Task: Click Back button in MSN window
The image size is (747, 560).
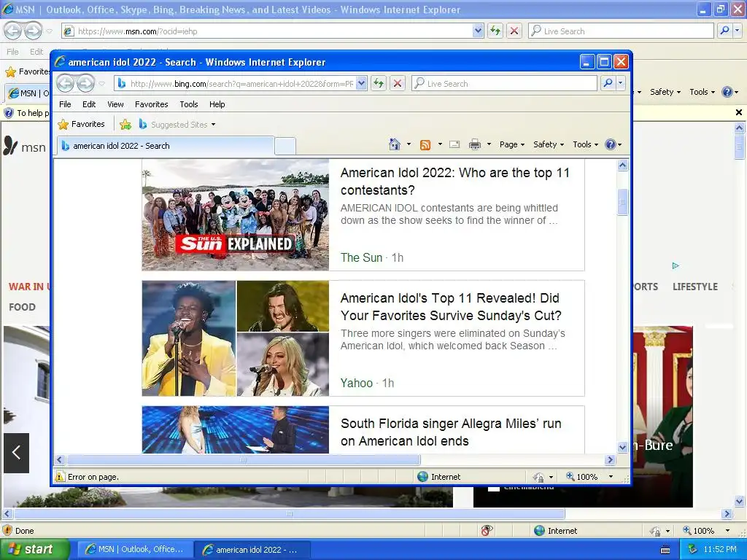Action: coord(13,31)
